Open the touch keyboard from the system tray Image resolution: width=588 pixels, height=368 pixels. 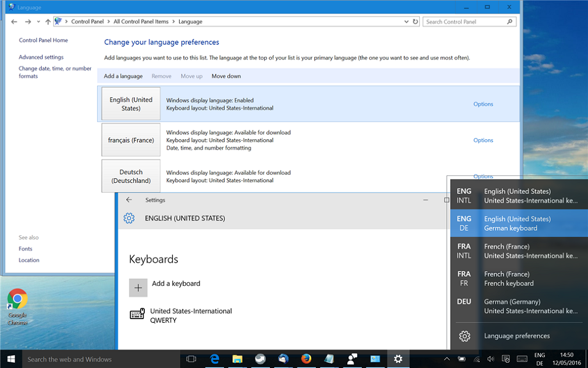(522, 359)
